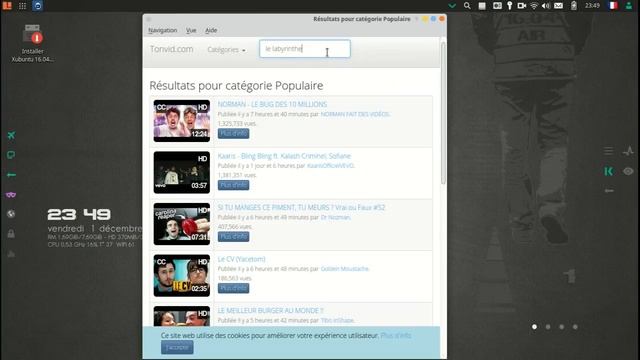Click the NORMAN video thumbnail showing 12:24
The image size is (640, 360).
(182, 121)
